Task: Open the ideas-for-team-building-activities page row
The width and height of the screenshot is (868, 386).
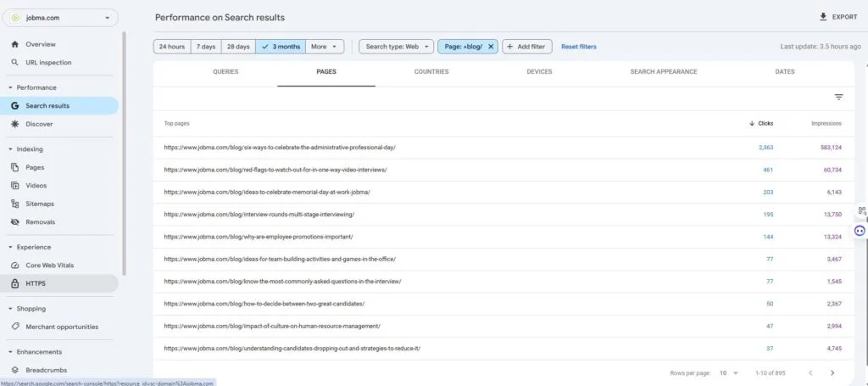Action: click(x=504, y=260)
